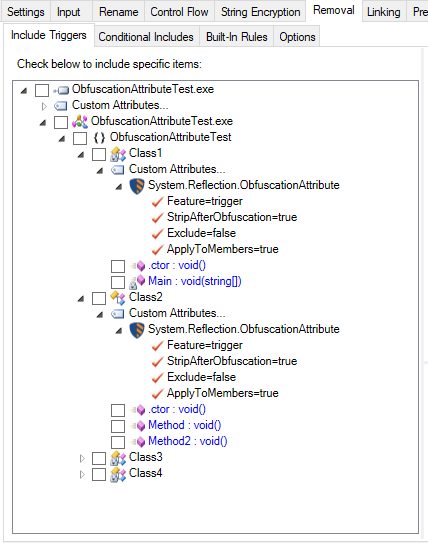428x543 pixels.
Task: Click Class2 Feature=trigger checkmark icon
Action: [157, 346]
